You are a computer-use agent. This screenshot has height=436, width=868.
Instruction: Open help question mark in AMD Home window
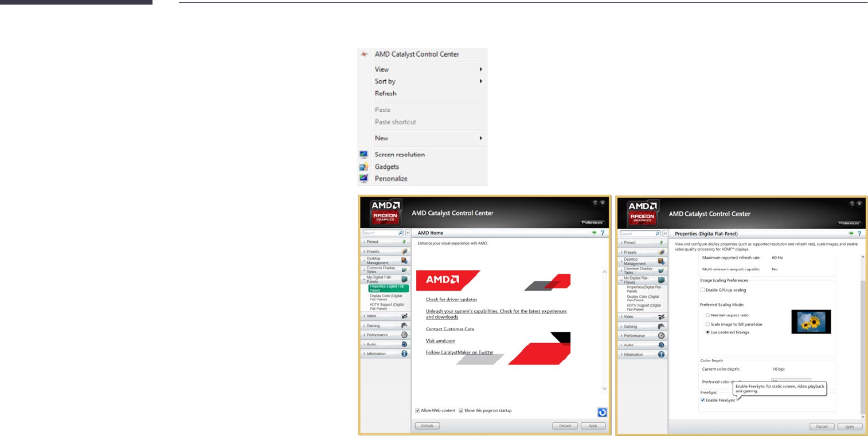603,233
